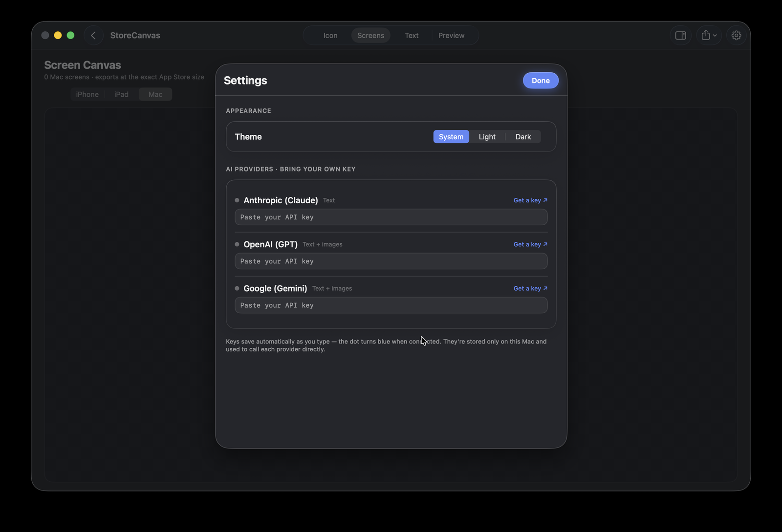Click the Anthropic (Claude) label
The image size is (782, 532).
click(281, 200)
